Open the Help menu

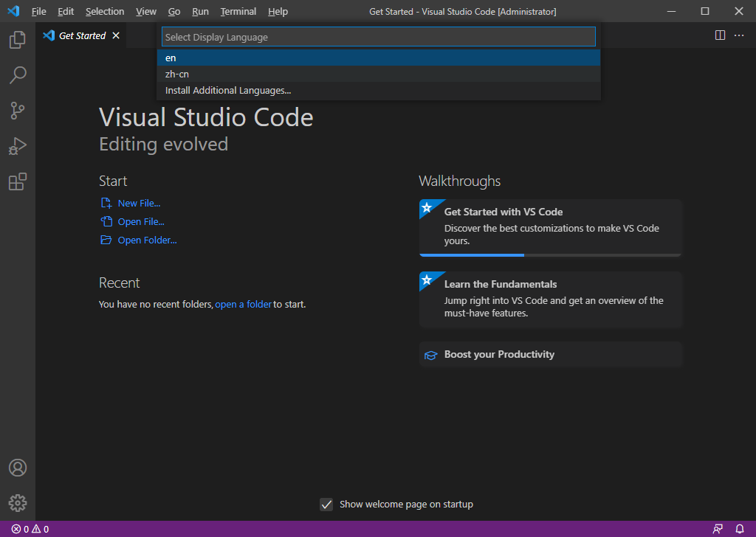tap(278, 11)
